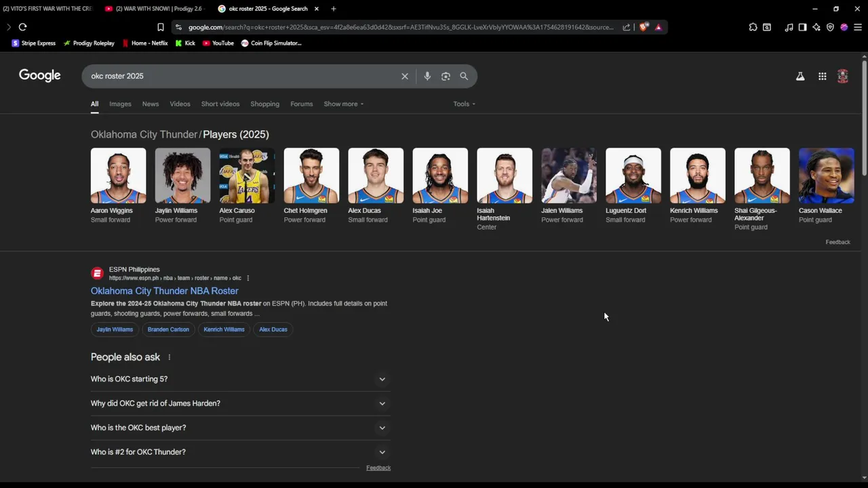Image resolution: width=868 pixels, height=488 pixels.
Task: Expand "Who is OKC starting 5?" question
Action: pos(240,379)
